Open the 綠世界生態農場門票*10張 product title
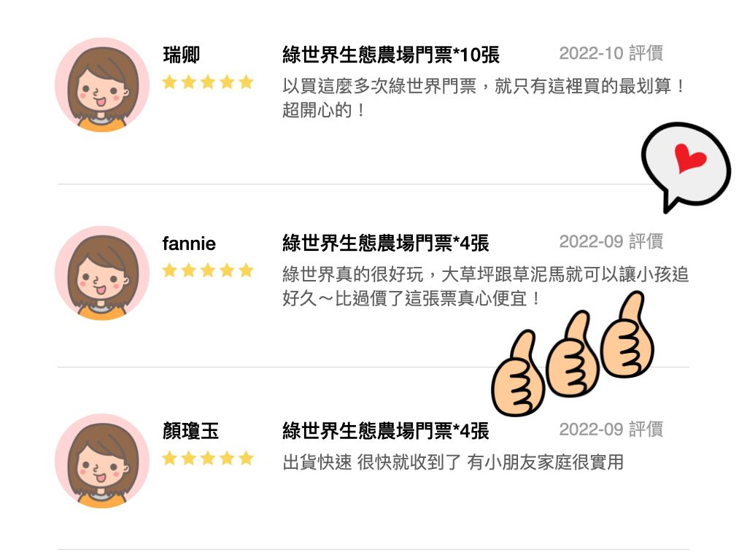This screenshot has height=560, width=747. point(391,55)
